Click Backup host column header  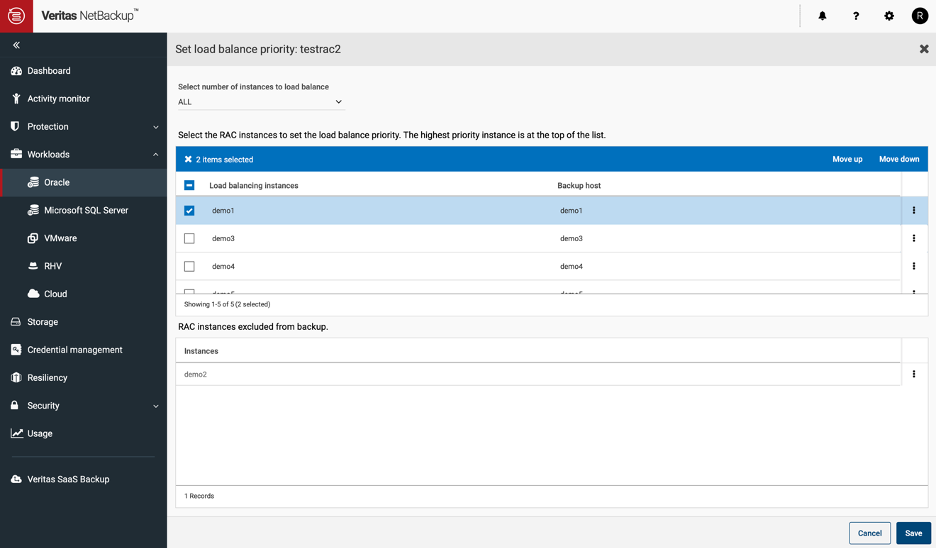(579, 186)
